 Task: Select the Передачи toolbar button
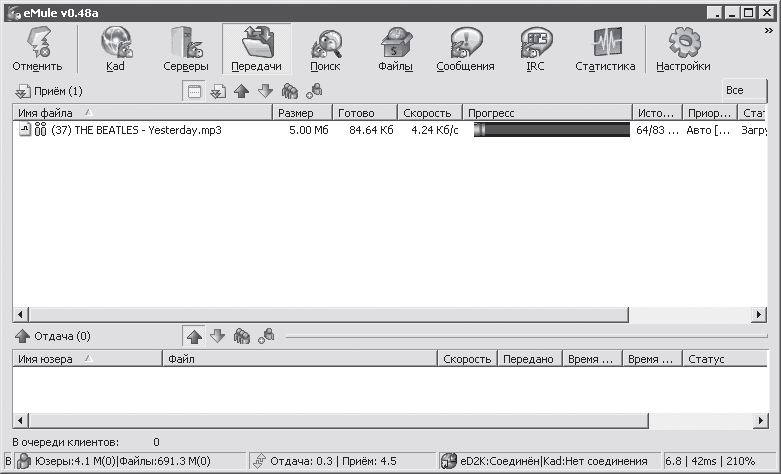tap(257, 49)
